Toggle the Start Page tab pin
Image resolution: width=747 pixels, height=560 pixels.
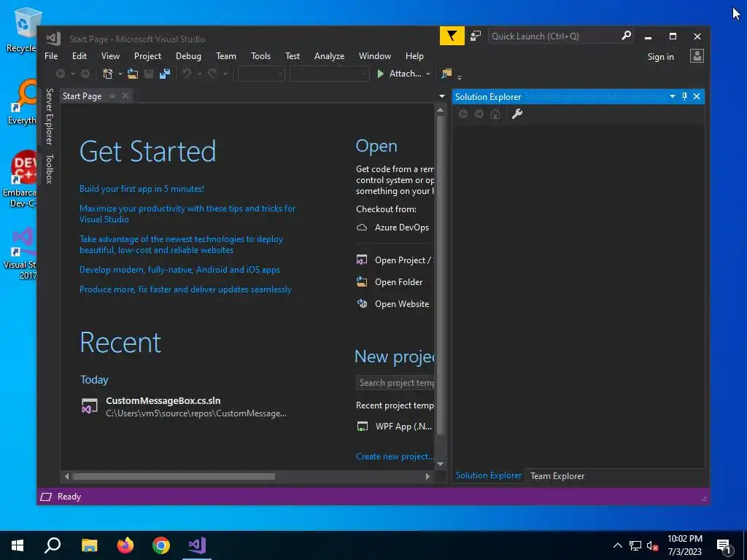(112, 96)
